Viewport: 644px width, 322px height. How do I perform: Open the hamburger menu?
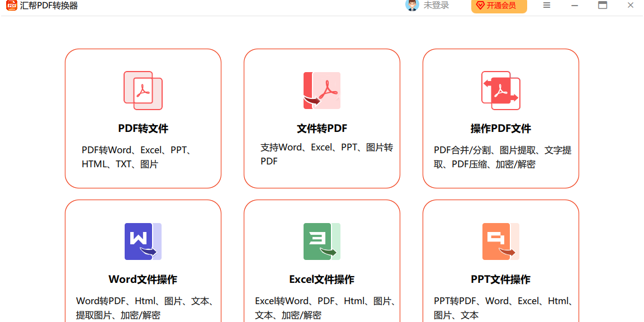click(x=546, y=6)
